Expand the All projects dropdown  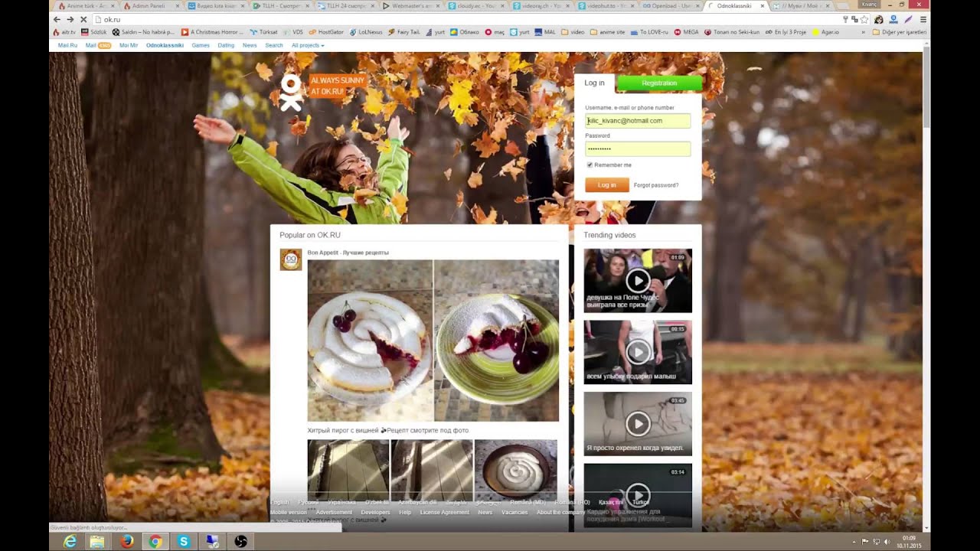308,45
